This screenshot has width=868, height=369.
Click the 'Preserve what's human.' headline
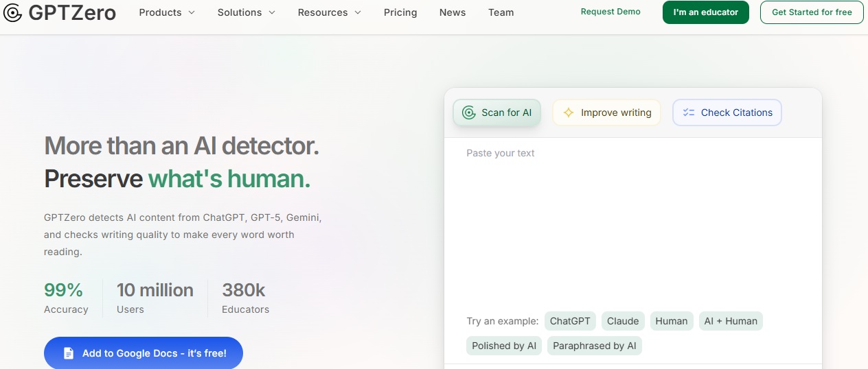coord(177,178)
